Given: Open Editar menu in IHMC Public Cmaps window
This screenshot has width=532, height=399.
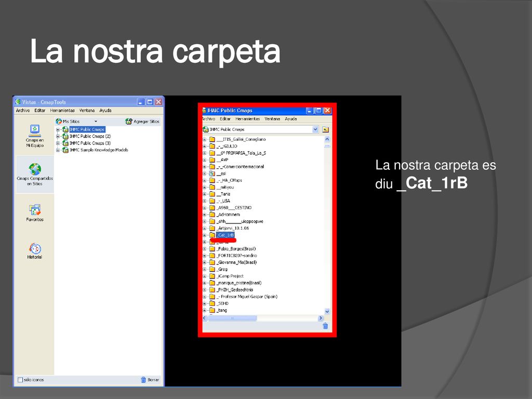Looking at the screenshot, I should pos(225,119).
